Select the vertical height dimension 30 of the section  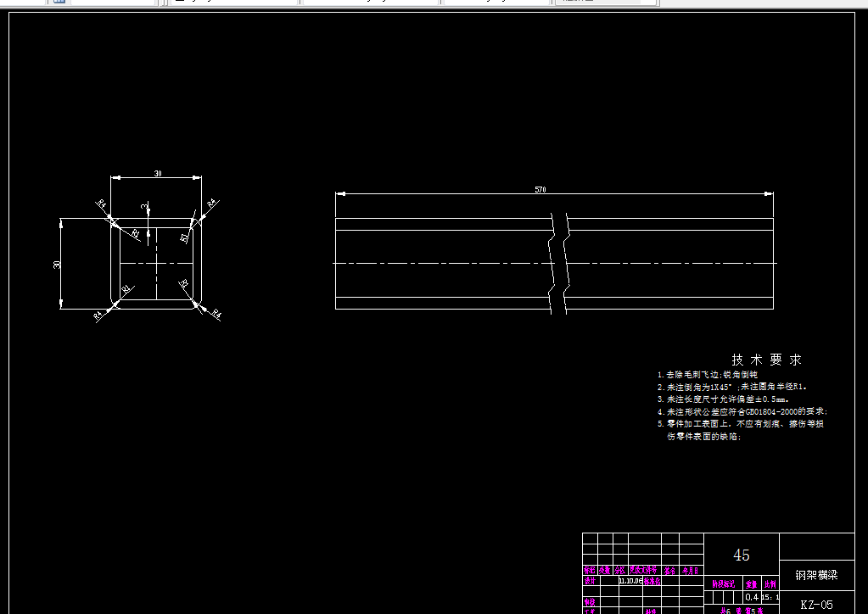[57, 265]
